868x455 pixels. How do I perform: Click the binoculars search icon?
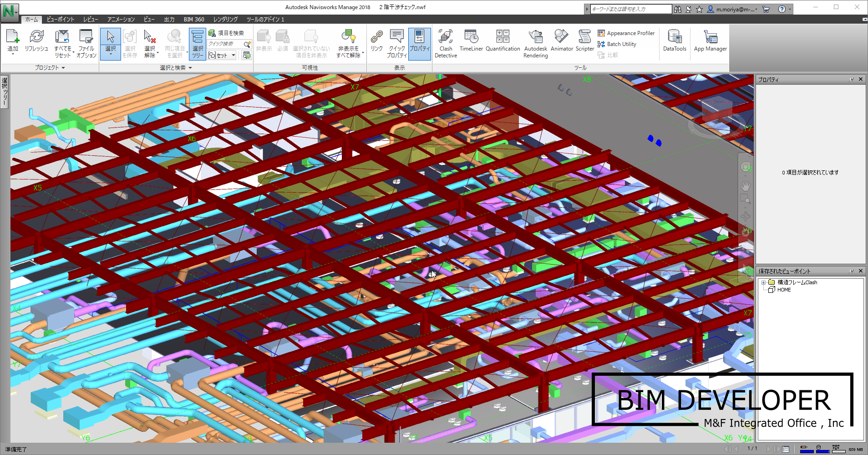pos(678,9)
